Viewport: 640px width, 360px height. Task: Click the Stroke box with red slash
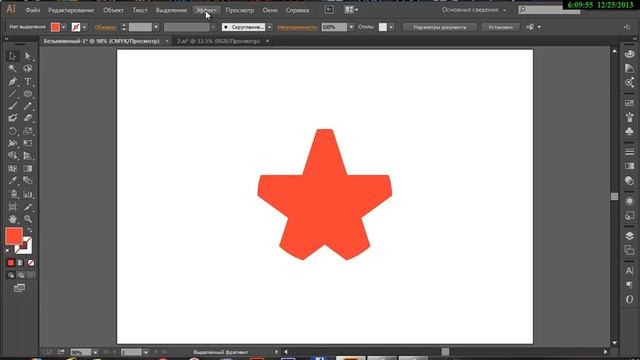click(x=26, y=248)
